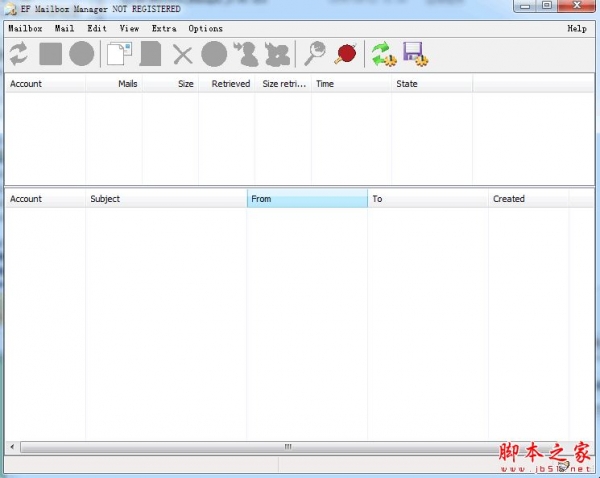
Task: Click the Retrieved column header
Action: click(x=230, y=84)
